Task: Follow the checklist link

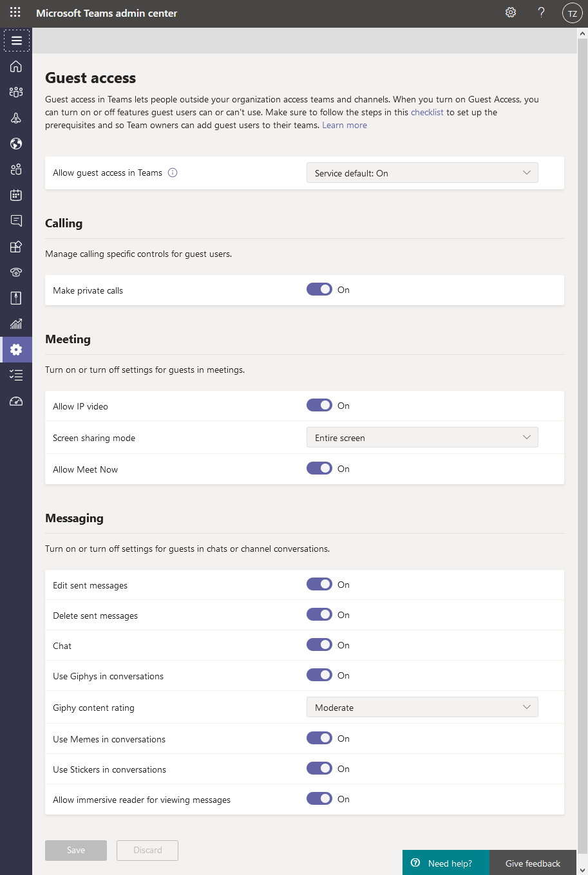Action: coord(427,112)
